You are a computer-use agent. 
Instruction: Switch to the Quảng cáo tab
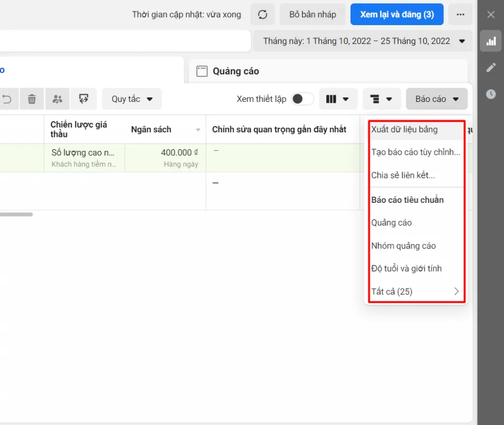pos(328,71)
